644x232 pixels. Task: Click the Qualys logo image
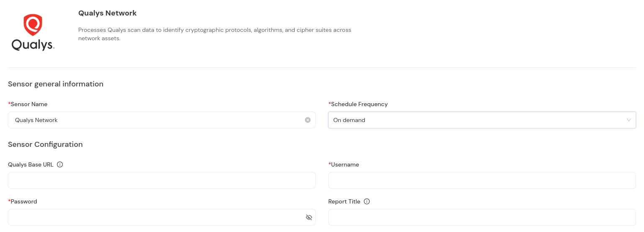coord(33,32)
